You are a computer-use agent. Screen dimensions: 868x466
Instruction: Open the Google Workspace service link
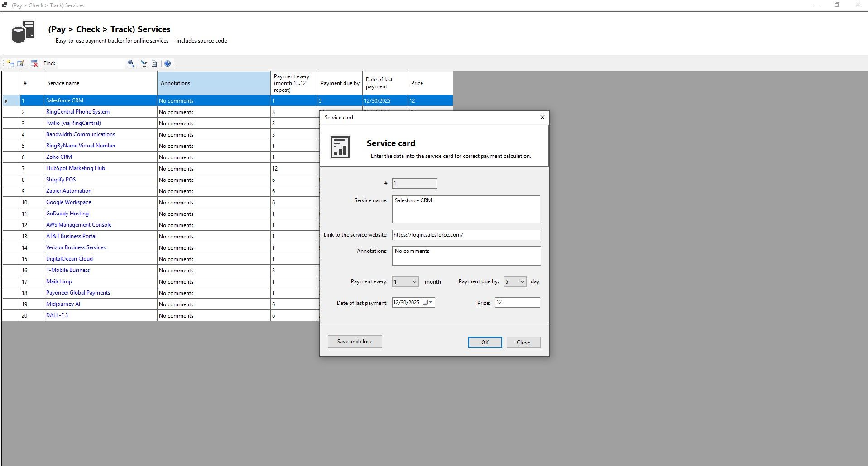coord(68,202)
